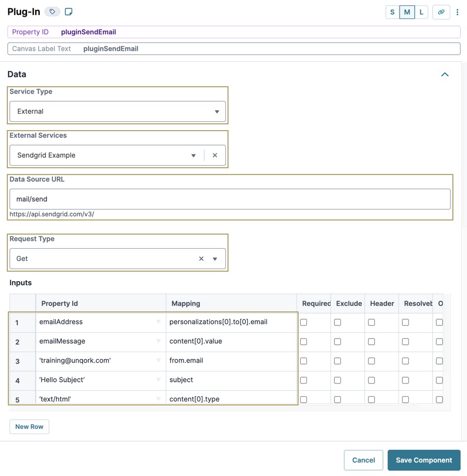Select medium size M view
467x476 pixels.
(407, 12)
